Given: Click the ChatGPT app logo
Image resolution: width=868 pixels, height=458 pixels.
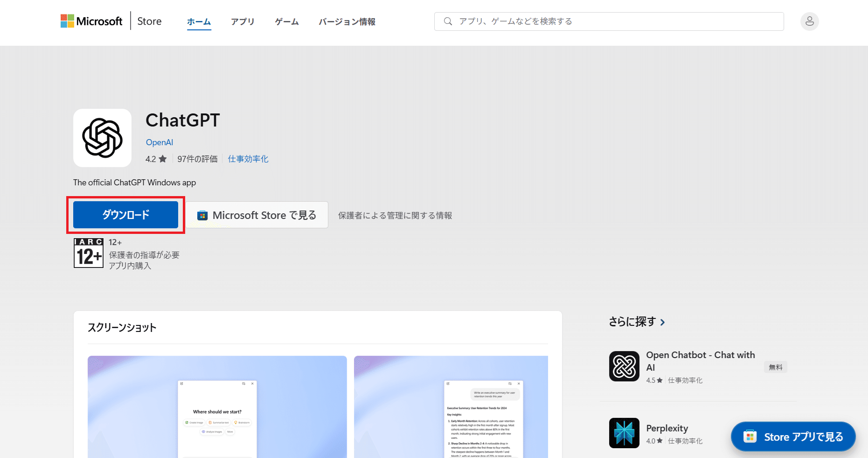Looking at the screenshot, I should pyautogui.click(x=103, y=138).
